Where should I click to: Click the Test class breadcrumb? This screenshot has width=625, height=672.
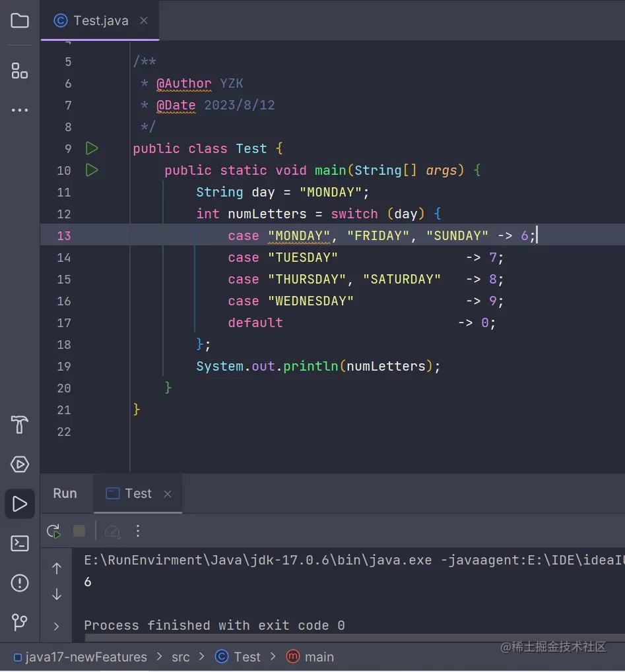tap(238, 657)
